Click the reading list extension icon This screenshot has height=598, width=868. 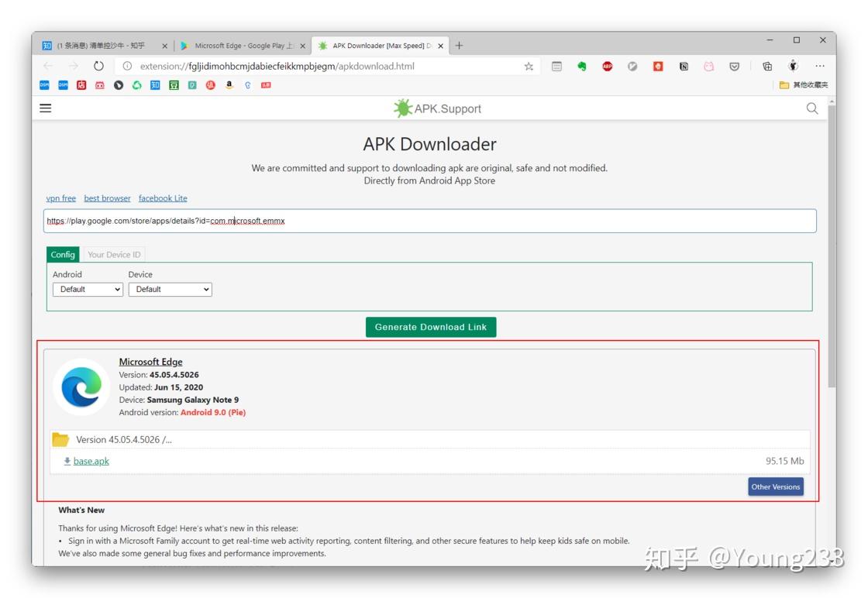557,67
